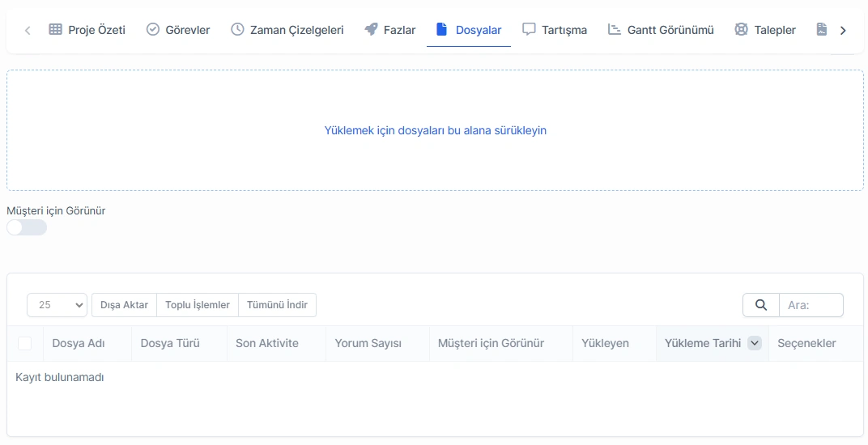Check the select-all files checkbox
This screenshot has width=868, height=445.
click(25, 343)
